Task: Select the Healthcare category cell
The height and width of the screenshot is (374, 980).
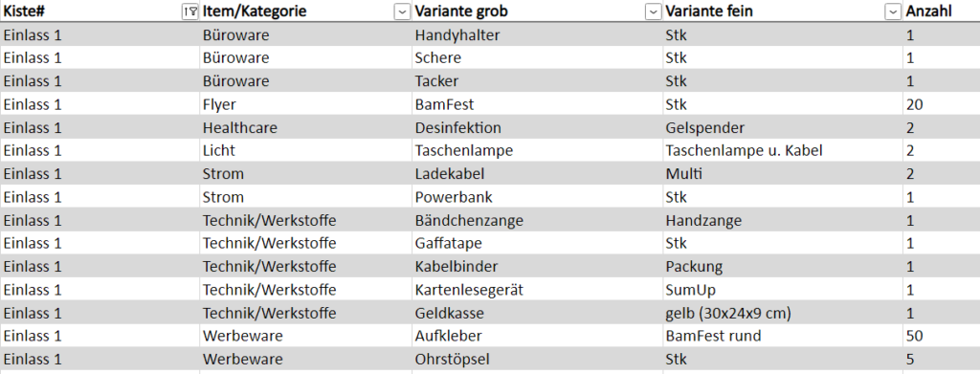Action: coord(305,128)
